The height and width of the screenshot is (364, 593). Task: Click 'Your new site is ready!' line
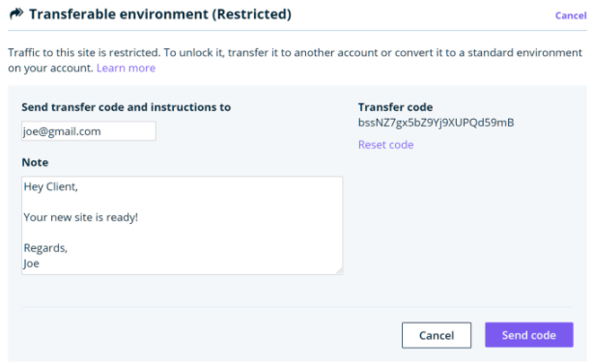(80, 217)
